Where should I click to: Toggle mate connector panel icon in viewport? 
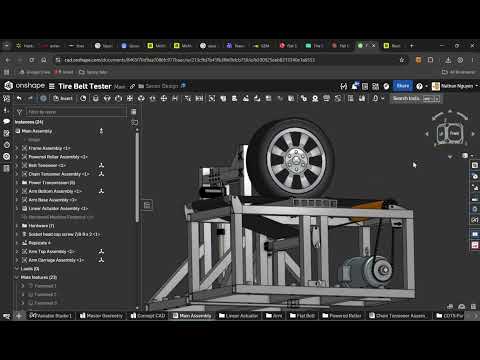[x=148, y=205]
